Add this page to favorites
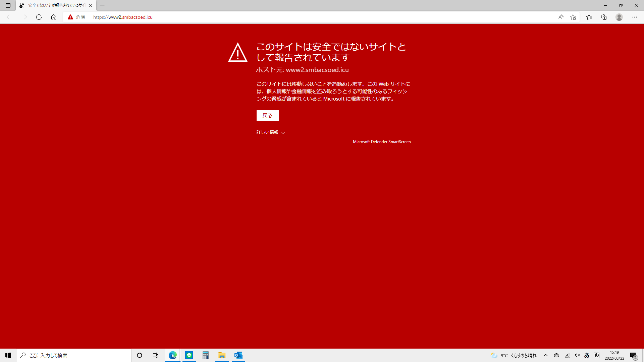 click(x=573, y=17)
